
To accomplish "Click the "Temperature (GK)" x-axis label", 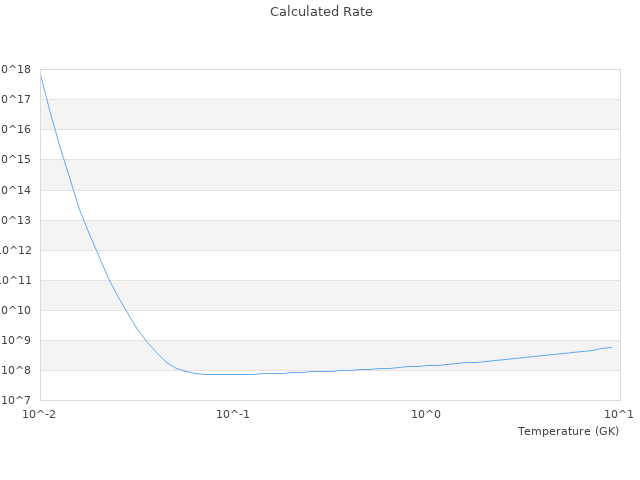I will (568, 431).
